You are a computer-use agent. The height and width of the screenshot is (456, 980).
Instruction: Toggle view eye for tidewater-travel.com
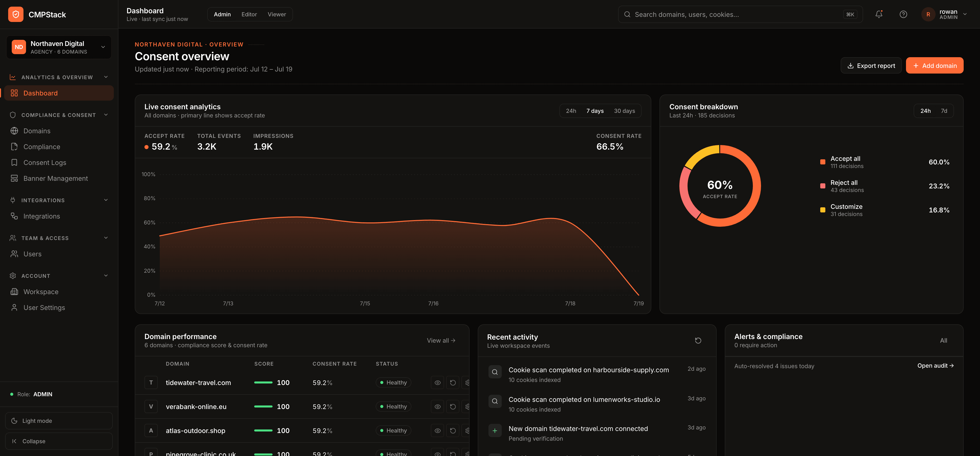437,382
